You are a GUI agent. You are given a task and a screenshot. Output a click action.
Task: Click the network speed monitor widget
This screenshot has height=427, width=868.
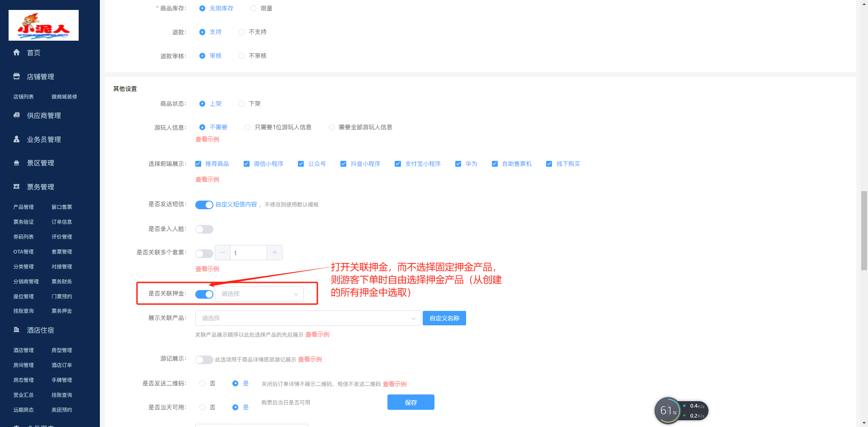tap(681, 410)
